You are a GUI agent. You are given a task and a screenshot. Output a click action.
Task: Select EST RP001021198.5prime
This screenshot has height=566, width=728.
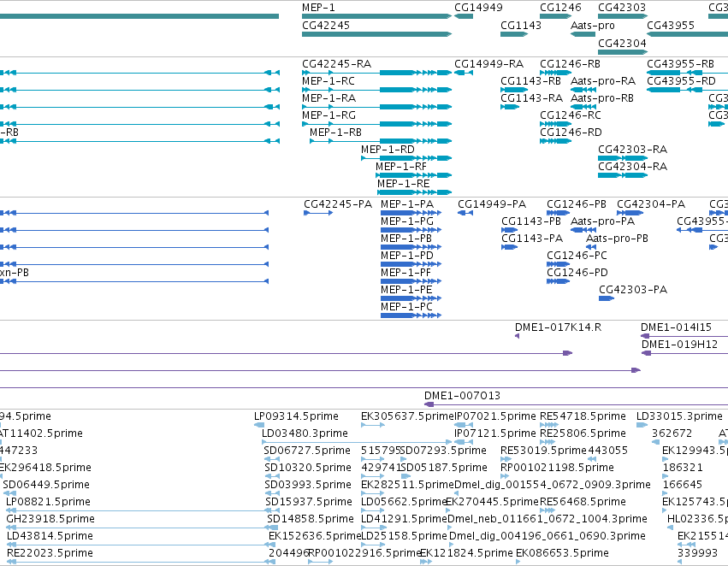(x=506, y=476)
